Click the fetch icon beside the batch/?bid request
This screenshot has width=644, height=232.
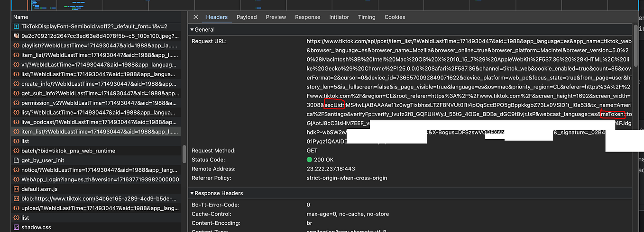pyautogui.click(x=17, y=151)
